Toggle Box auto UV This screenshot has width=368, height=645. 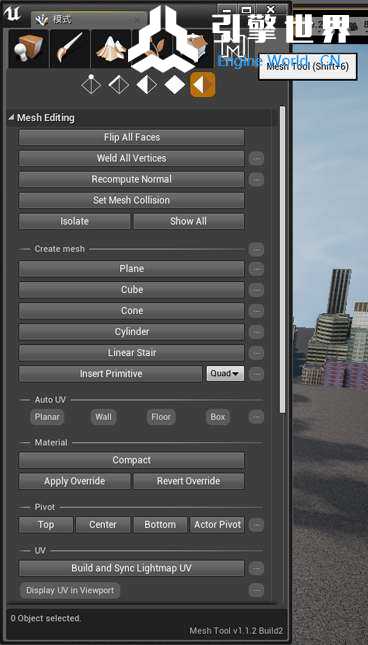(218, 417)
